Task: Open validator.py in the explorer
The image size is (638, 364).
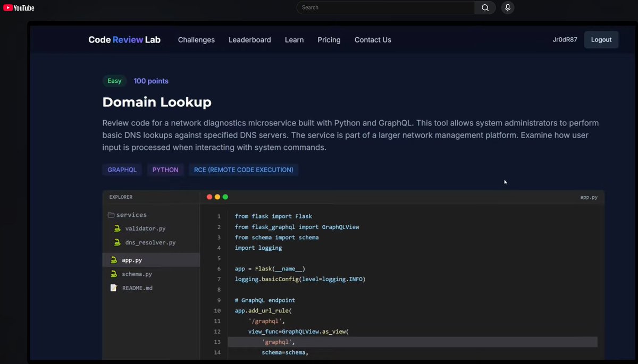Action: [145, 228]
